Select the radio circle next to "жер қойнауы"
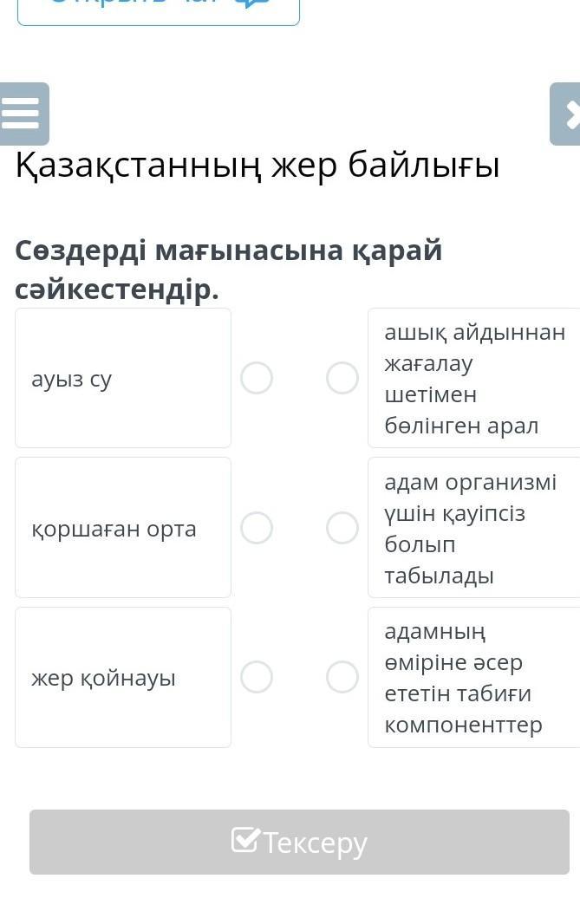This screenshot has width=580, height=924. tap(257, 677)
